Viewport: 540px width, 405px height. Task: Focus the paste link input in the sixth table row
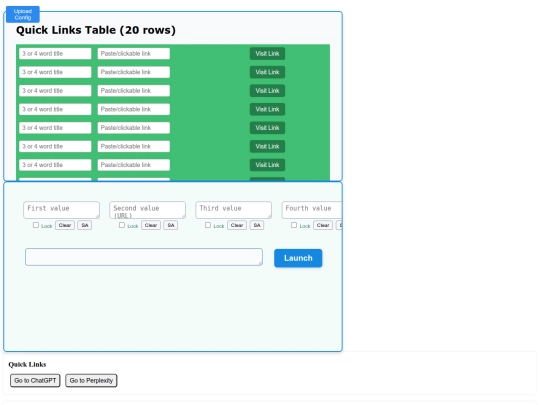click(134, 147)
